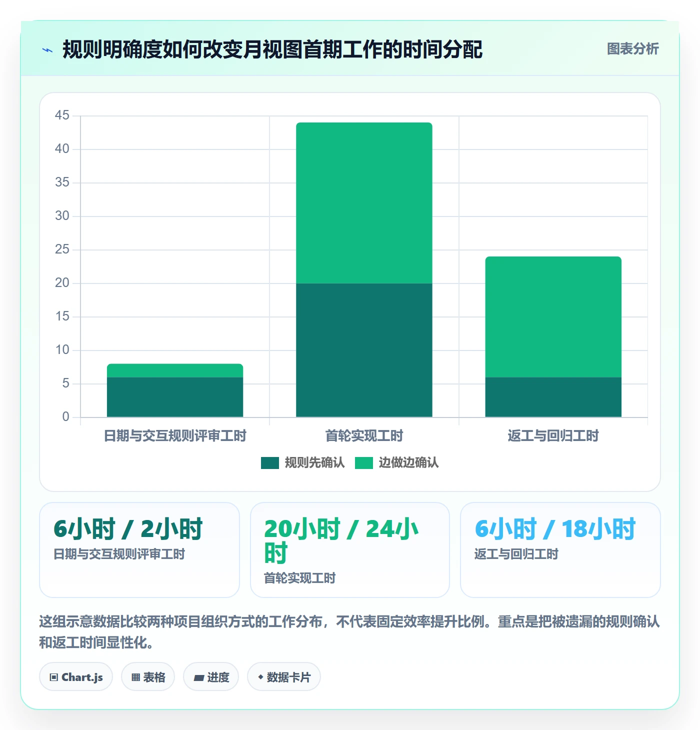Click the dark bar segment for 首轮实现工时

(364, 350)
